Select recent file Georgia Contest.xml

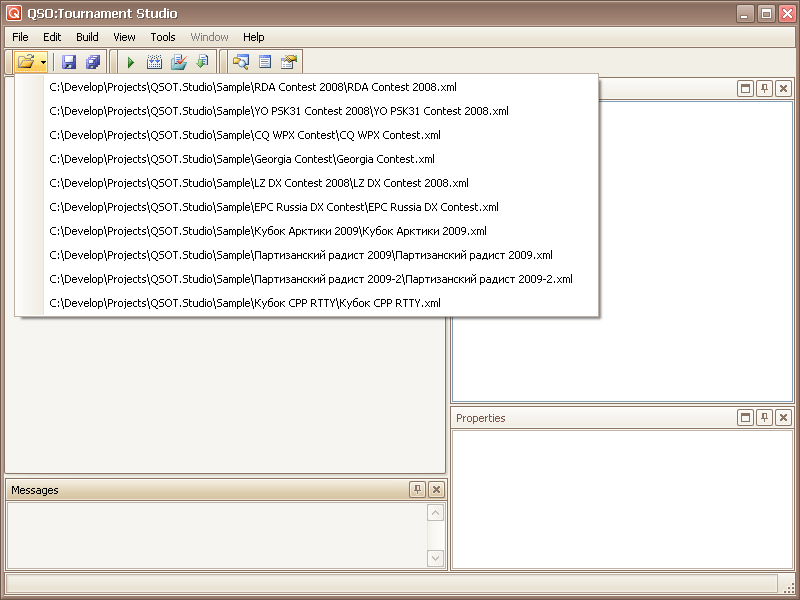point(241,159)
